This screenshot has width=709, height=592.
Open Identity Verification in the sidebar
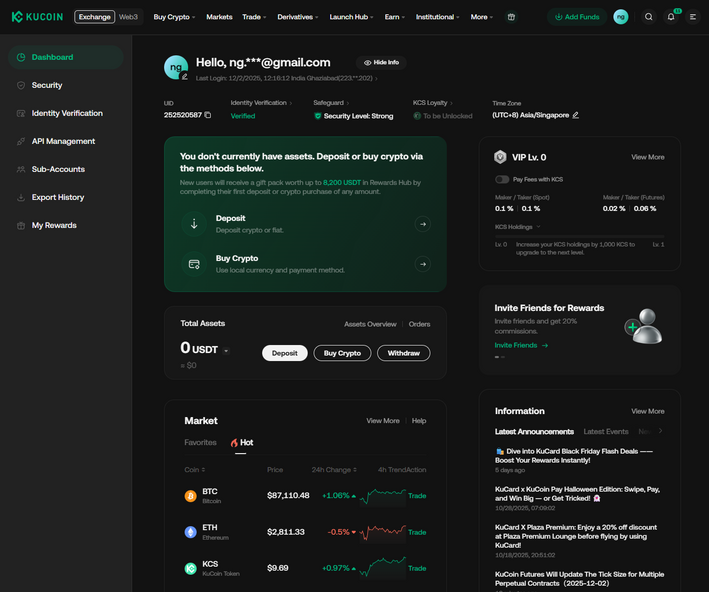pyautogui.click(x=66, y=113)
